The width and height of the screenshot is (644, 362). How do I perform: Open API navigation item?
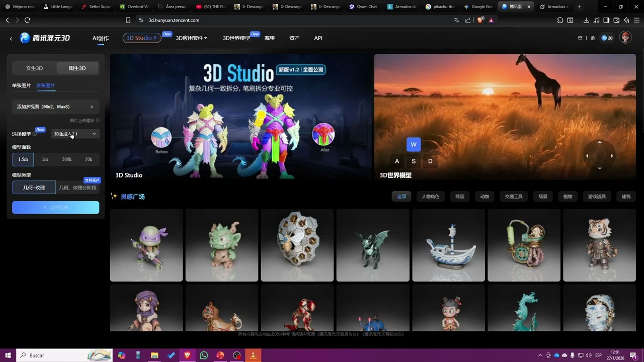(318, 38)
